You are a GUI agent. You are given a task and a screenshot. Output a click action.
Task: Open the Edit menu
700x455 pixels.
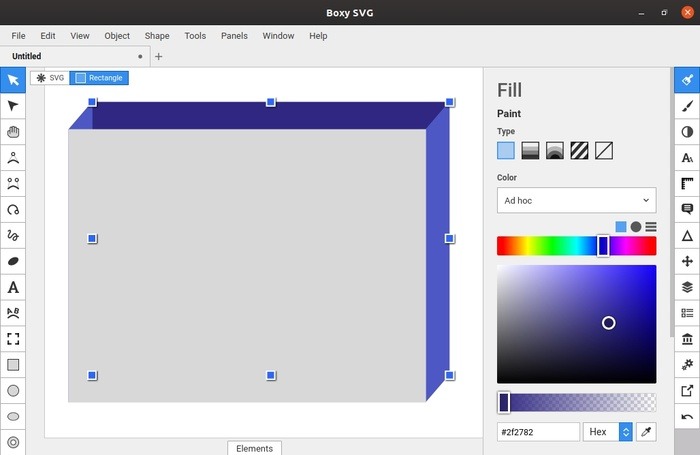point(48,36)
